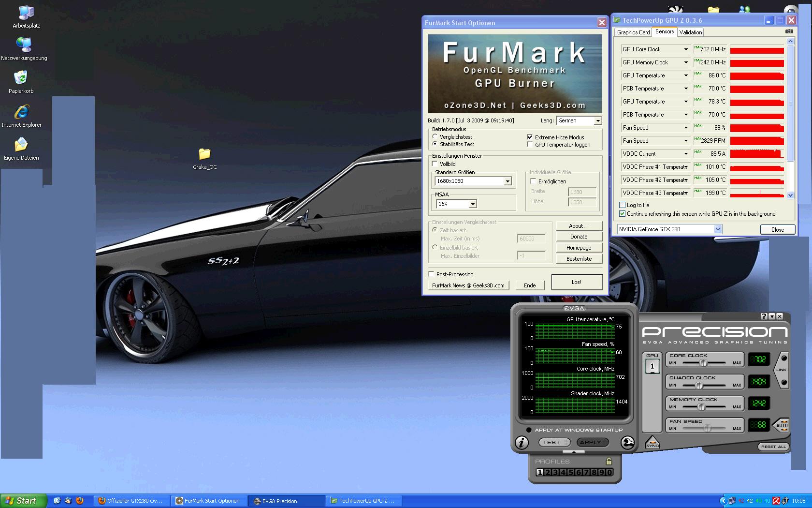The width and height of the screenshot is (812, 508).
Task: Open the Arbeitsplatz desktop icon
Action: 26,17
